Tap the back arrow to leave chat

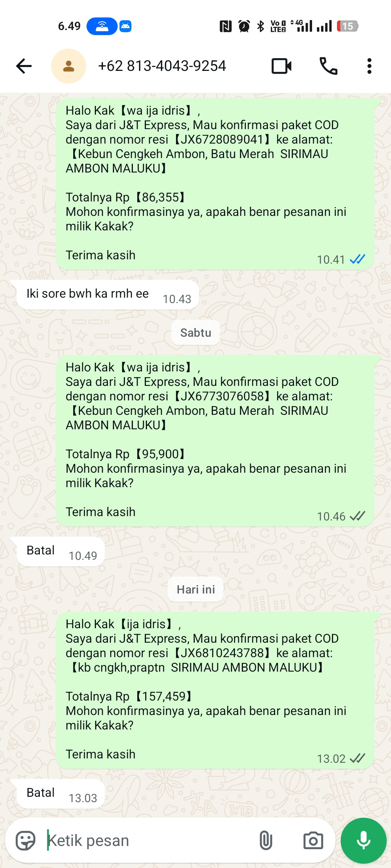pos(24,66)
